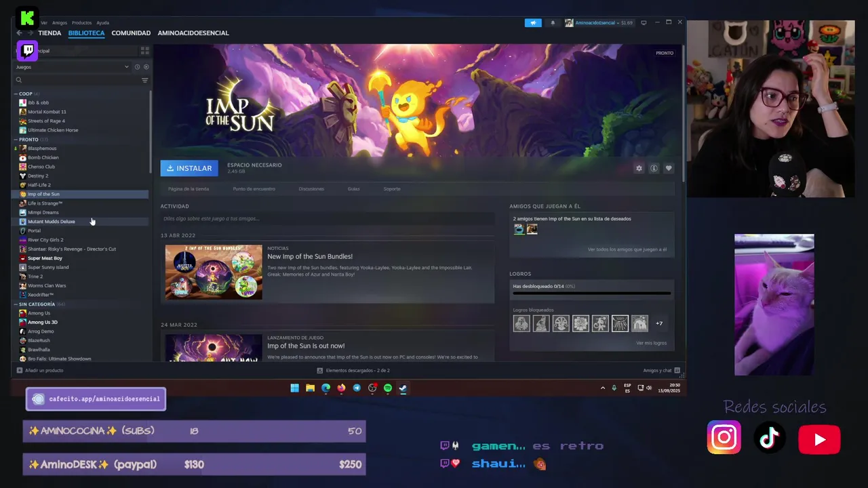This screenshot has height=488, width=868.
Task: Click the library search magnifier icon
Action: [19, 80]
